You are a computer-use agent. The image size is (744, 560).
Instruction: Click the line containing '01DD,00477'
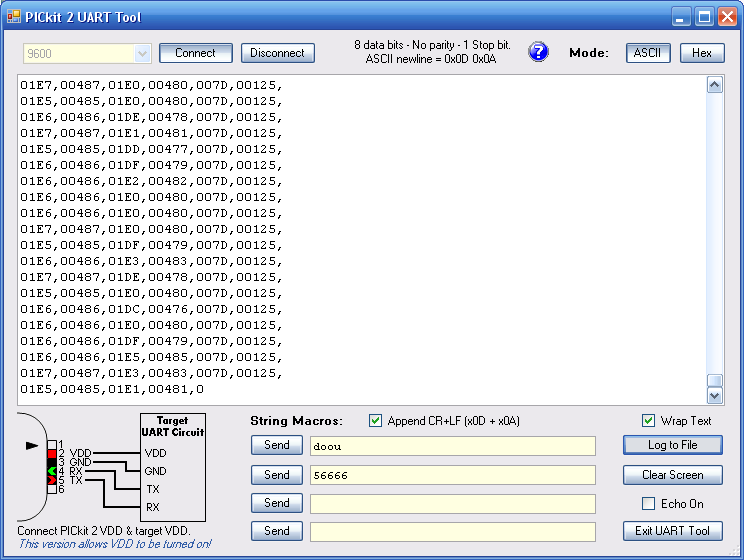[x=151, y=149]
